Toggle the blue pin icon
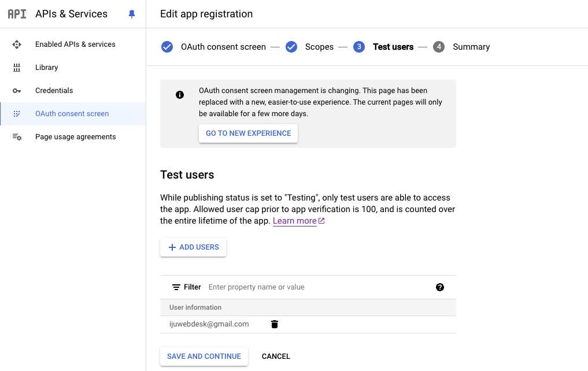 pos(132,14)
